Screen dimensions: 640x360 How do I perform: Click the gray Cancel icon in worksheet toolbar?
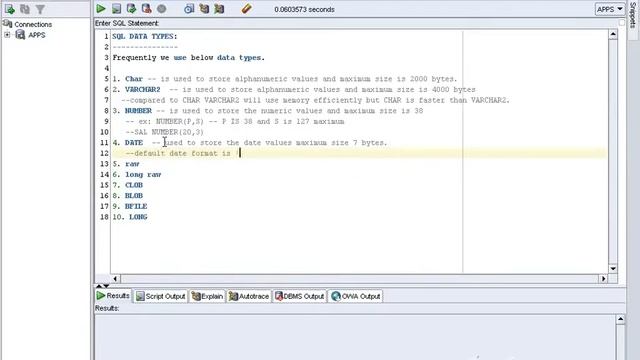[x=162, y=9]
